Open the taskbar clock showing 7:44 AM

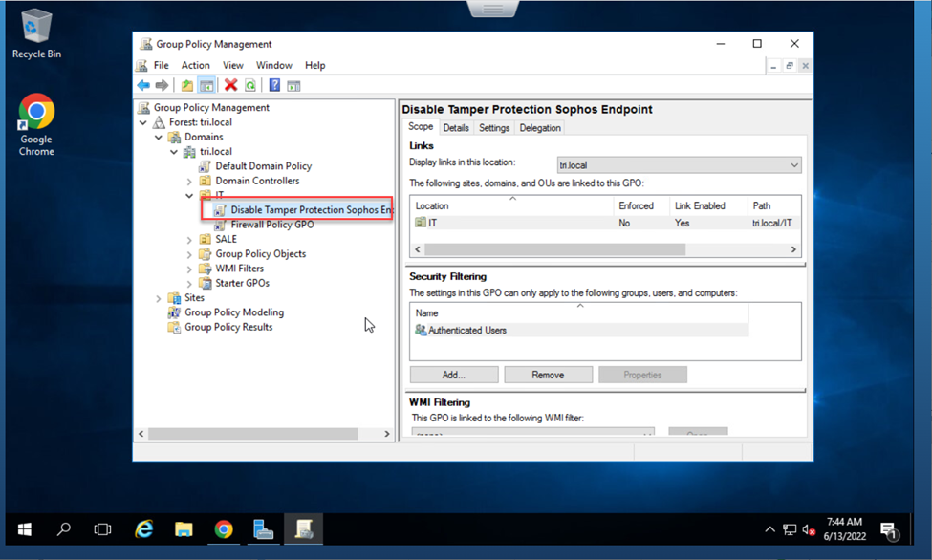[x=844, y=529]
